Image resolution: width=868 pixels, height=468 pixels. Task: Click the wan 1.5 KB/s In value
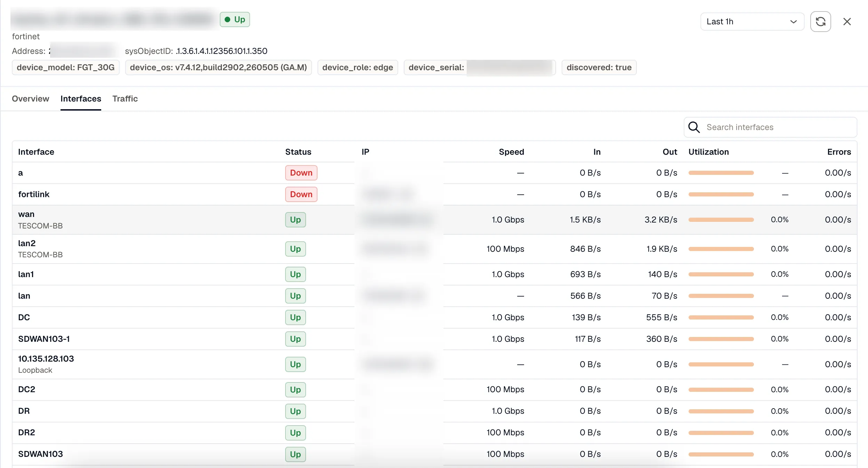(x=585, y=220)
